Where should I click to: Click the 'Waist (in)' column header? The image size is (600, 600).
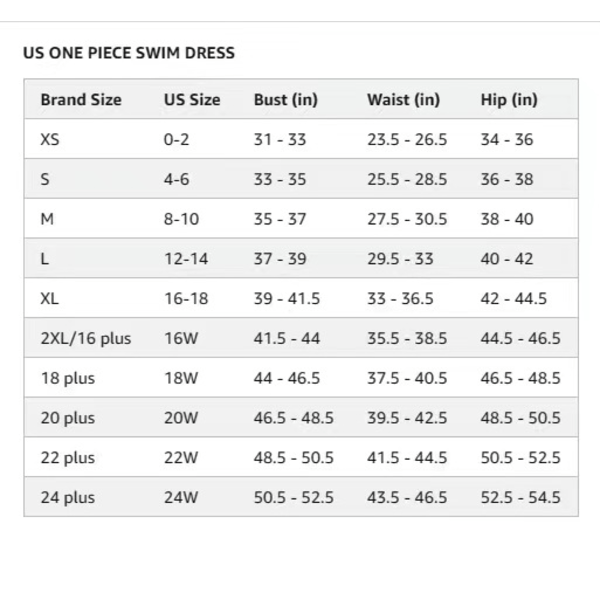pyautogui.click(x=403, y=100)
